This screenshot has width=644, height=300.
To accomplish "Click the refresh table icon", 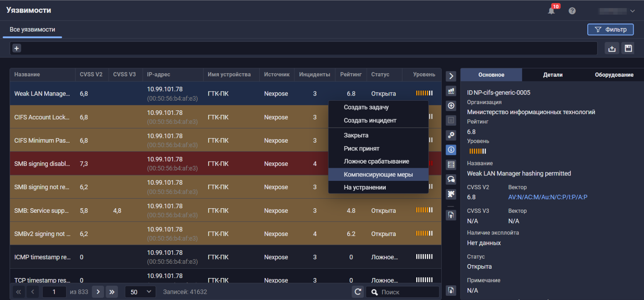I will coord(358,292).
